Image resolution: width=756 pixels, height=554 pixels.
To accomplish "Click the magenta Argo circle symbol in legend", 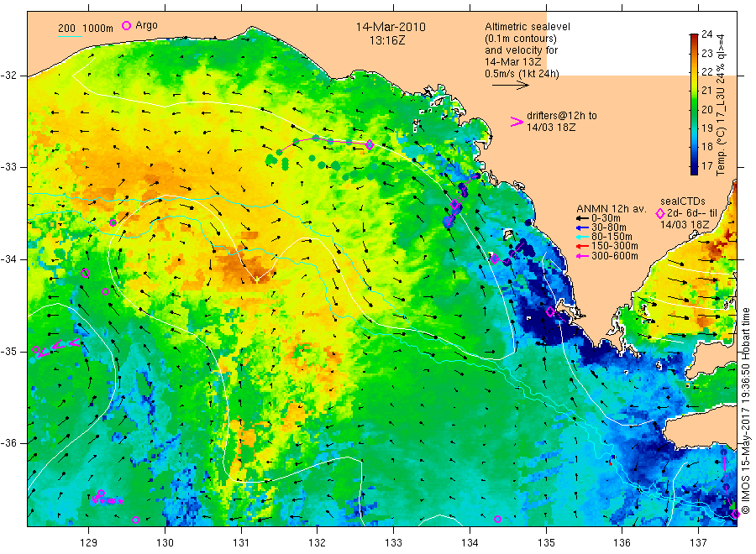I will [126, 25].
